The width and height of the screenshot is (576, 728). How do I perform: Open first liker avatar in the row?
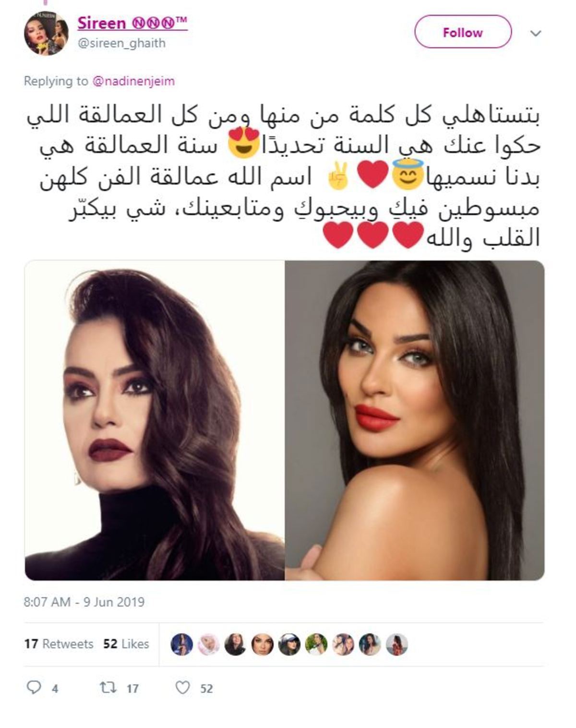(x=182, y=644)
